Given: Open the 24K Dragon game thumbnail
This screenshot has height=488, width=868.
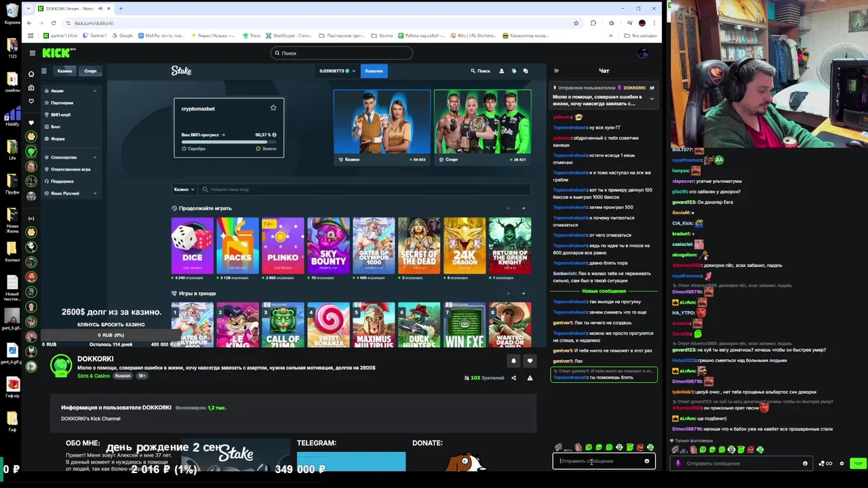Looking at the screenshot, I should (x=465, y=245).
